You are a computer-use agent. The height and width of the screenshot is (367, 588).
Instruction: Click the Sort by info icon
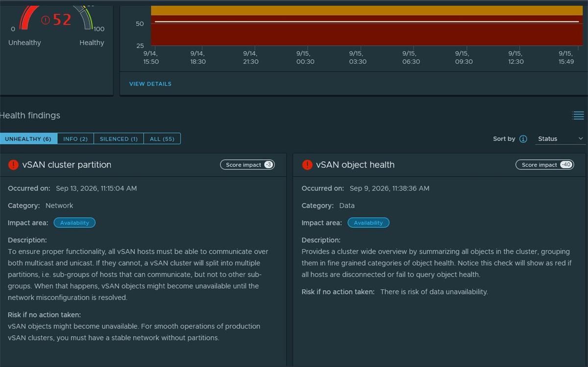pos(523,139)
